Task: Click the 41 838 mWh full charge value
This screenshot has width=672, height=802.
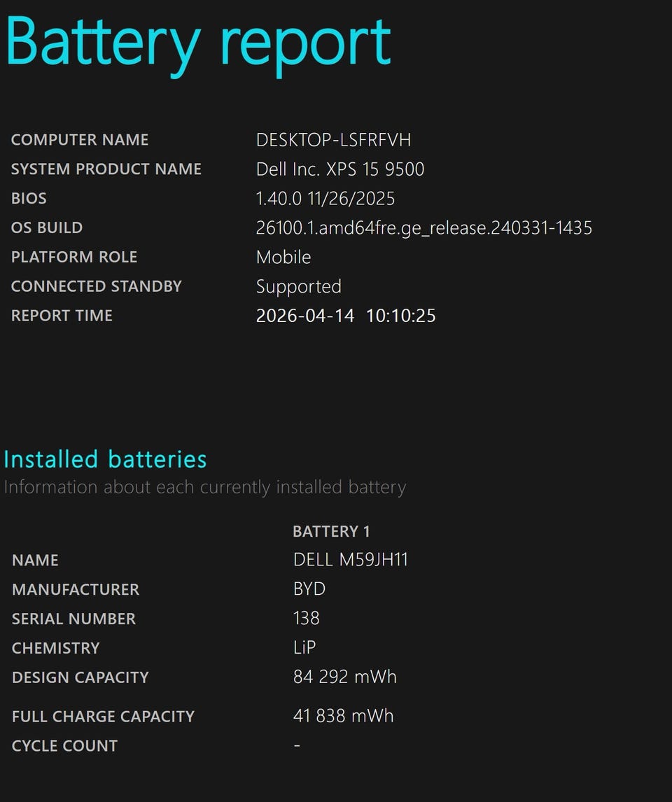Action: 344,716
